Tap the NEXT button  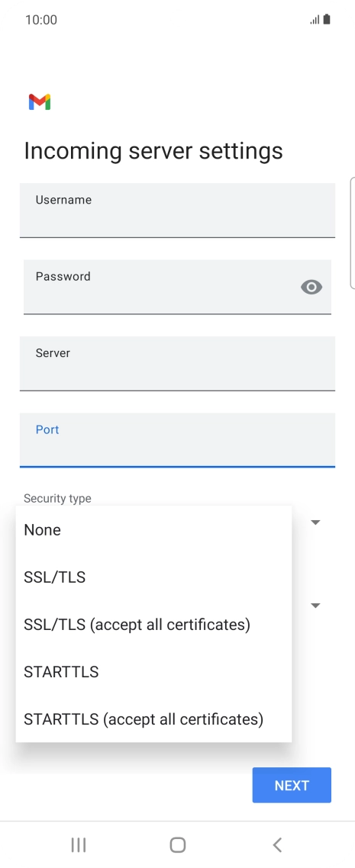[x=292, y=785]
